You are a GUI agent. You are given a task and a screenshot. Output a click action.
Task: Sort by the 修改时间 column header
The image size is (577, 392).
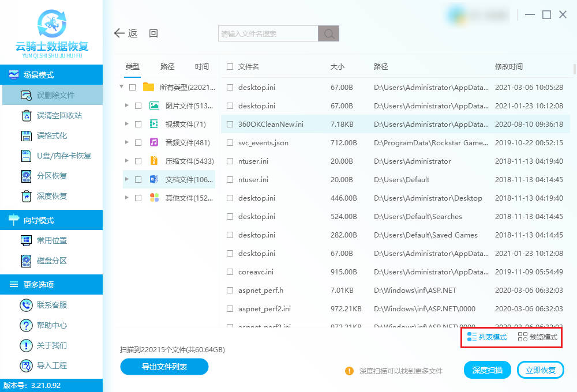[x=509, y=66]
